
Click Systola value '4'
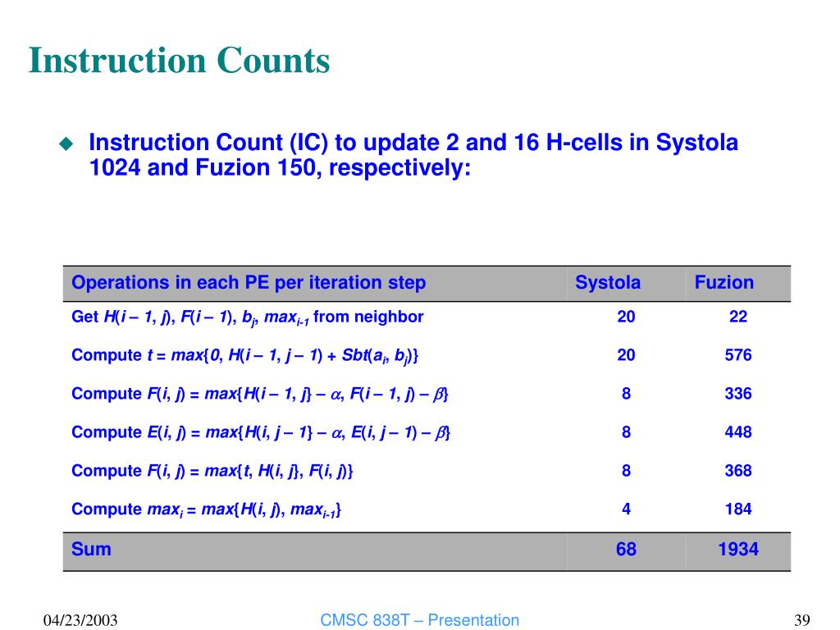coord(626,509)
